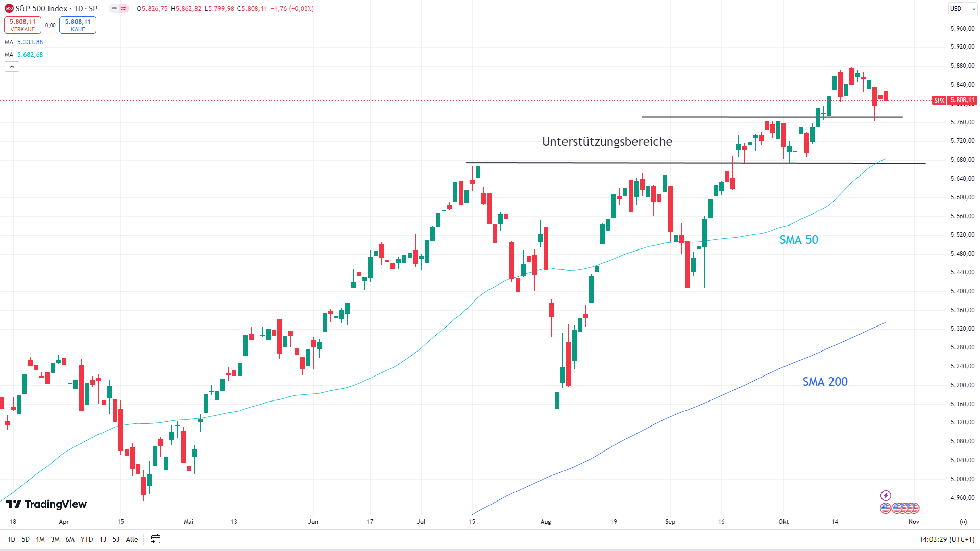
Task: Click the SMA 50 chart label
Action: point(799,240)
